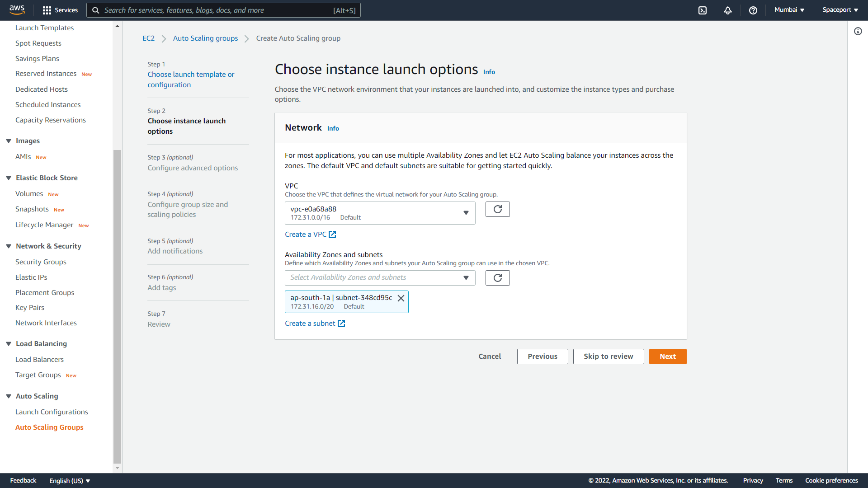
Task: Open Cookie preferences in footer
Action: coord(831,480)
